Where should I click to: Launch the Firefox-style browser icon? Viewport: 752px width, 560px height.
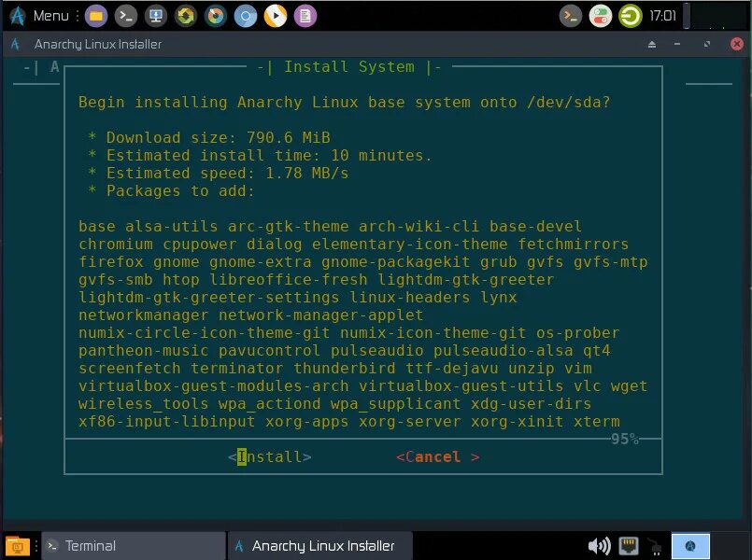(x=216, y=16)
